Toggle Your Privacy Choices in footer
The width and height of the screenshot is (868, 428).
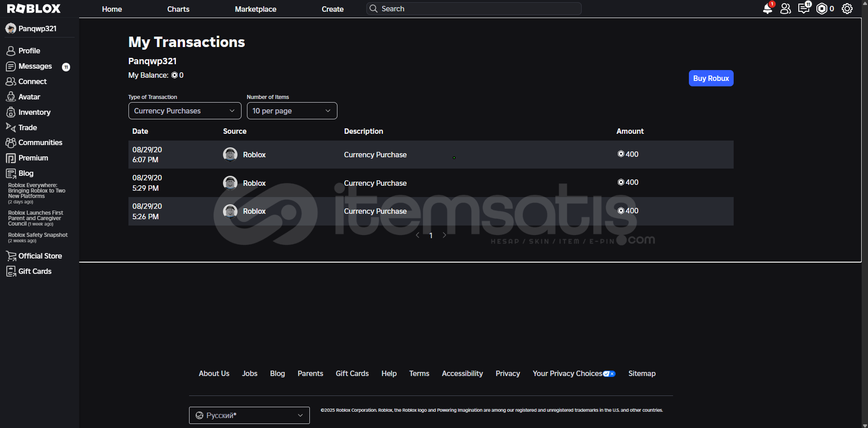pos(574,373)
